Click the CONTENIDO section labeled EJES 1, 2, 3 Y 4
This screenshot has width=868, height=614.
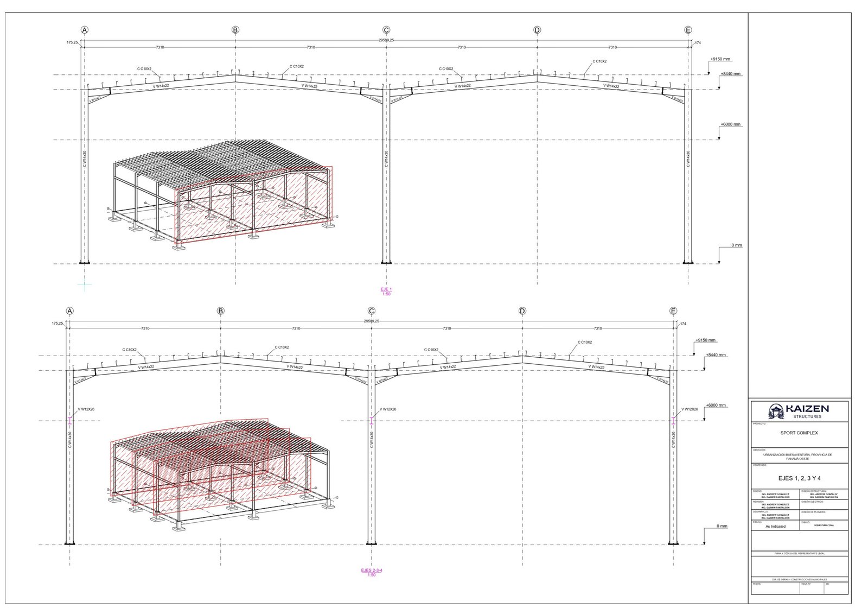coord(800,478)
